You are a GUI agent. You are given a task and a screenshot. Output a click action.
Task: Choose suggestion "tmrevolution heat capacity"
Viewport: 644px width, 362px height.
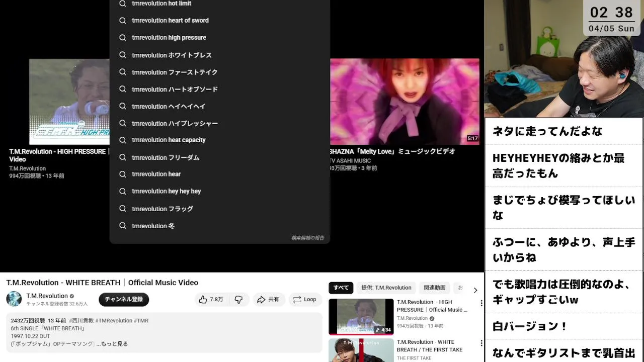[x=219, y=140]
